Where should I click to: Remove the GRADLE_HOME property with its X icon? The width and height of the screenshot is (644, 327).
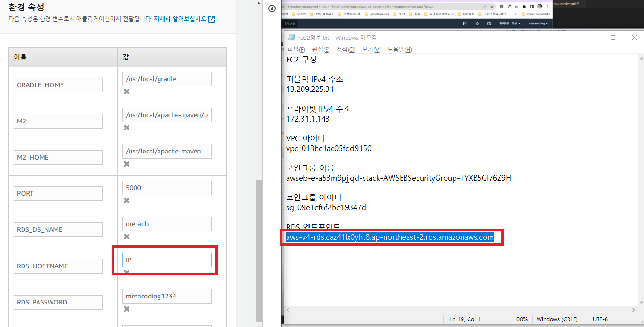point(127,91)
